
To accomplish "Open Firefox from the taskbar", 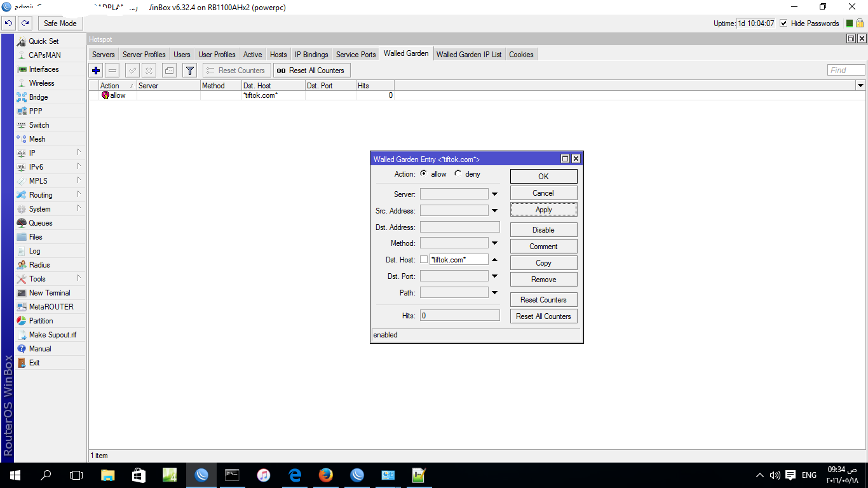I will coord(326,475).
